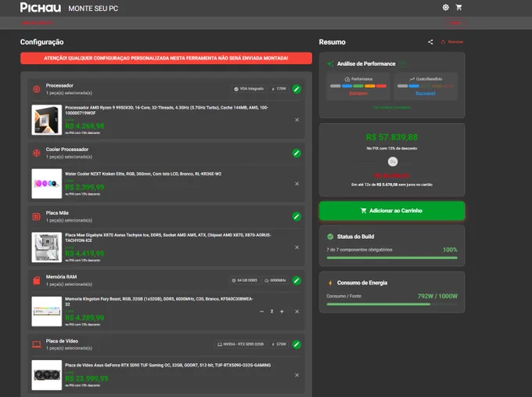Click the Consumo / Fonte energy bar
Screen dimensions: 532x397
tap(392, 305)
